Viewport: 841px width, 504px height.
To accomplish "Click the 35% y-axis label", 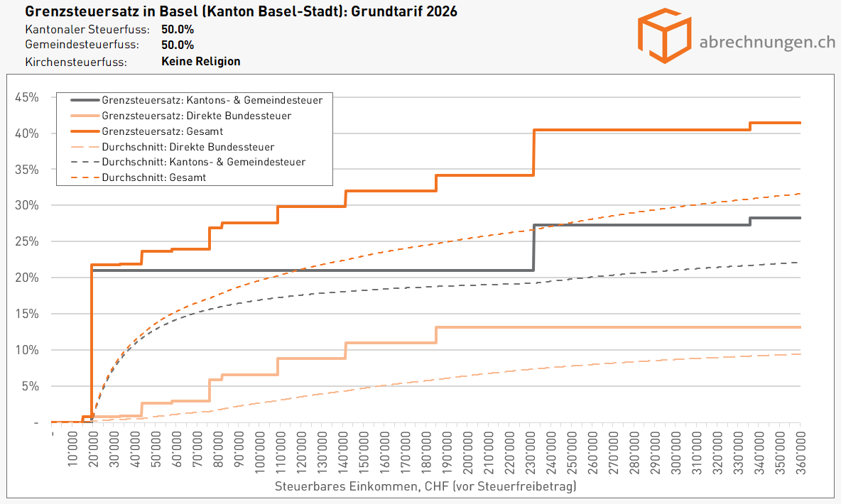I will point(27,170).
